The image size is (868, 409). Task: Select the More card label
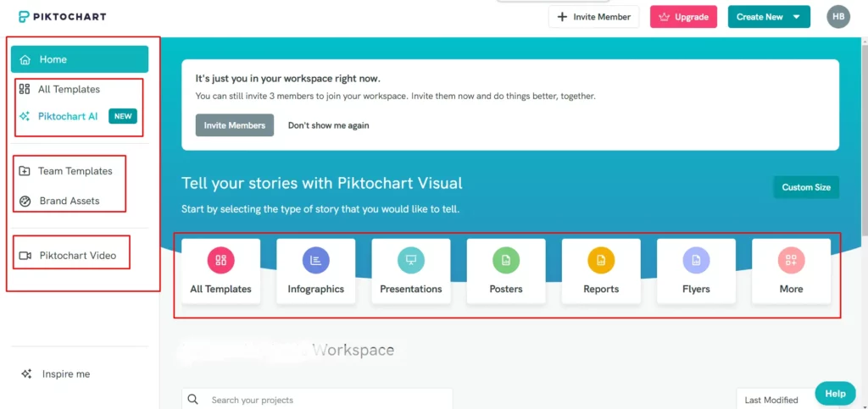coord(791,289)
